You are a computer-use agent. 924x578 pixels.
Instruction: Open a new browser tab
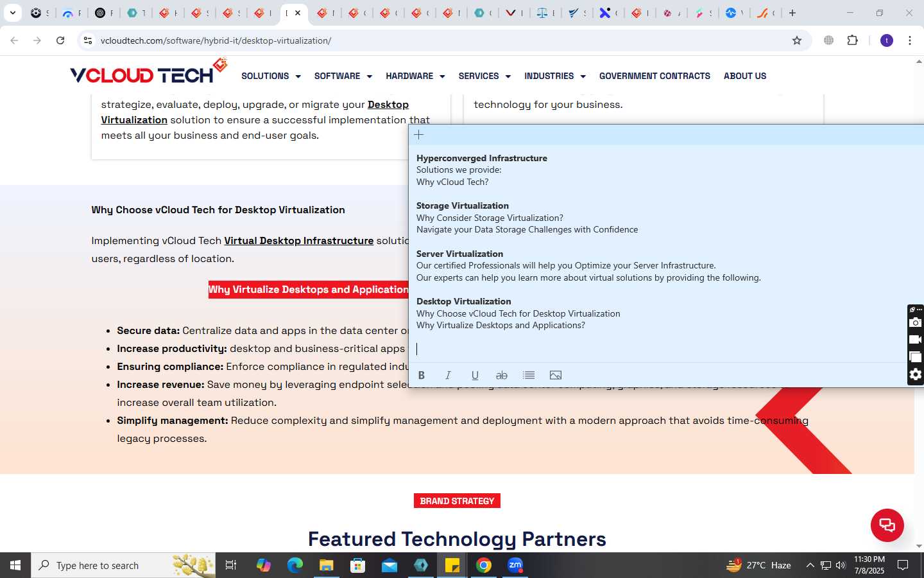[x=792, y=13]
